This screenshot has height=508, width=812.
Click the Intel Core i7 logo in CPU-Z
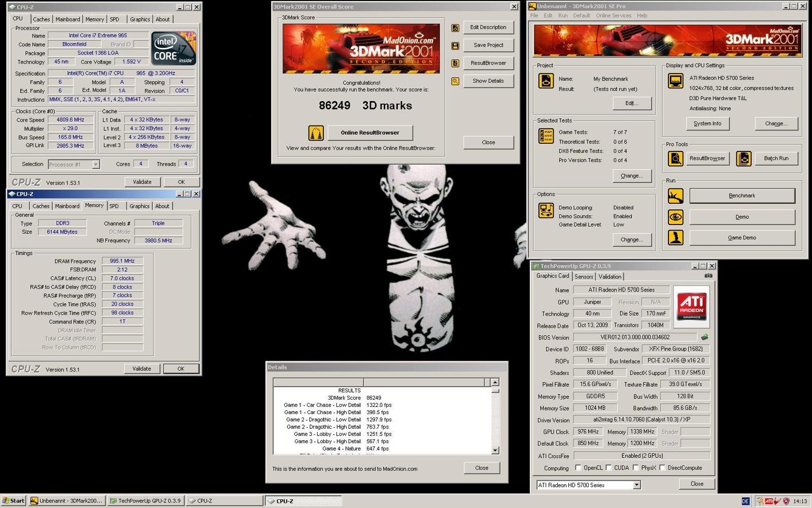click(x=174, y=49)
